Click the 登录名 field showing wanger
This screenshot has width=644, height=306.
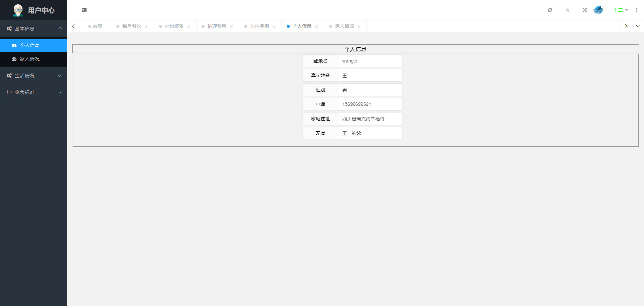371,61
